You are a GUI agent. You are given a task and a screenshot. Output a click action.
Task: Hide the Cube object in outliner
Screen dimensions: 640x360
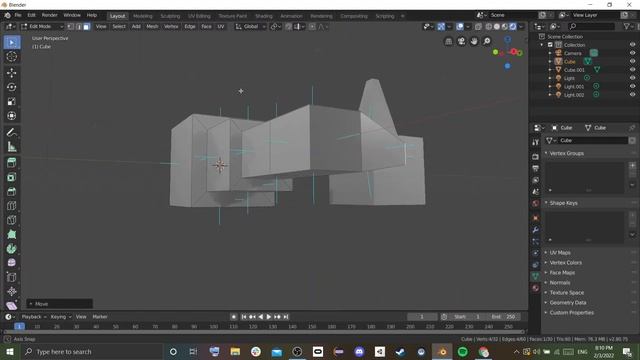[x=632, y=61]
